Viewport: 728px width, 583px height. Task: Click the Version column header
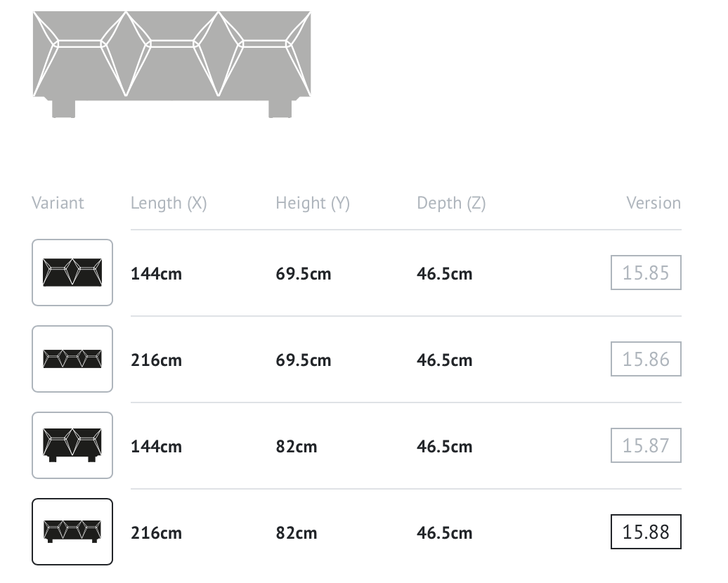[654, 203]
